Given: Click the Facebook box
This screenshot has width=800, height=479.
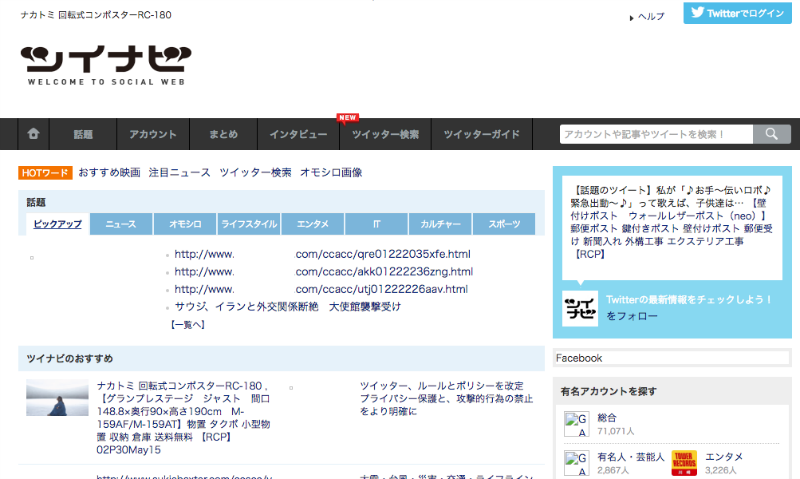Looking at the screenshot, I should coord(672,358).
